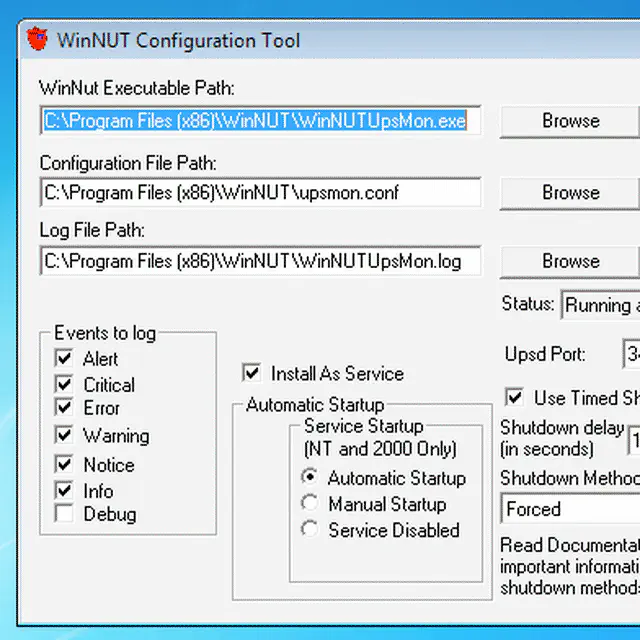The width and height of the screenshot is (640, 640).
Task: Browse for the WinNut executable path
Action: click(x=570, y=121)
